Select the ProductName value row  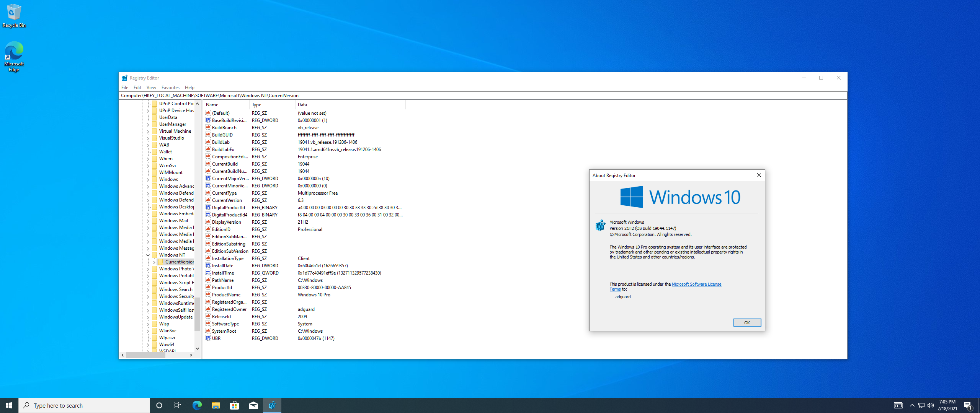coord(304,295)
